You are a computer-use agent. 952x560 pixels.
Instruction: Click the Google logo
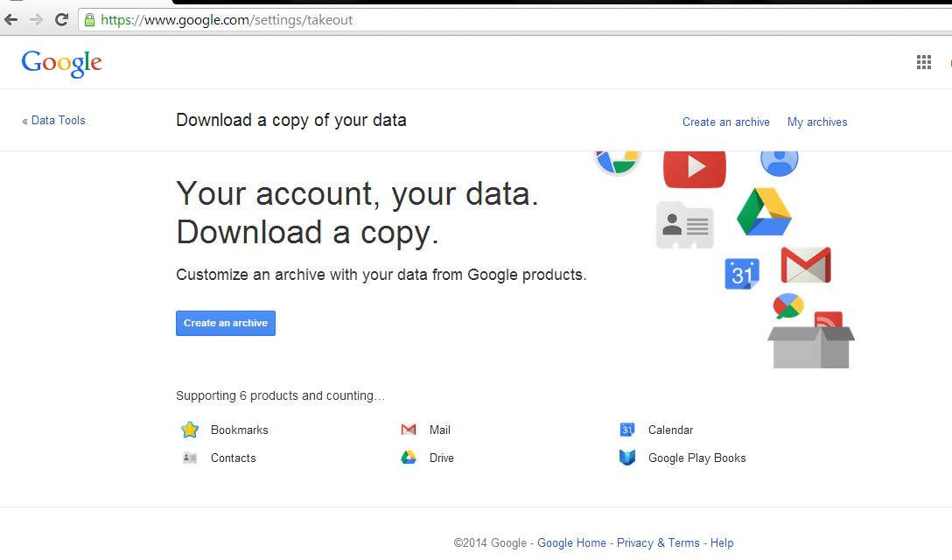pyautogui.click(x=62, y=63)
